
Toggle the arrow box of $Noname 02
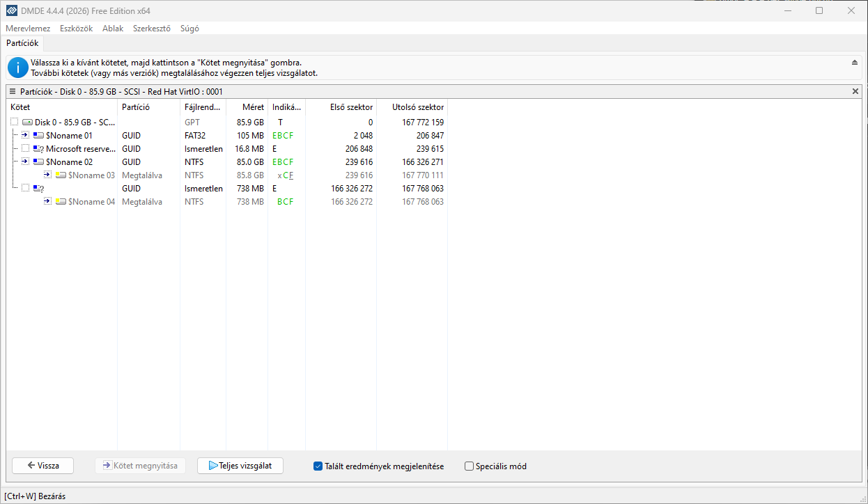point(26,162)
